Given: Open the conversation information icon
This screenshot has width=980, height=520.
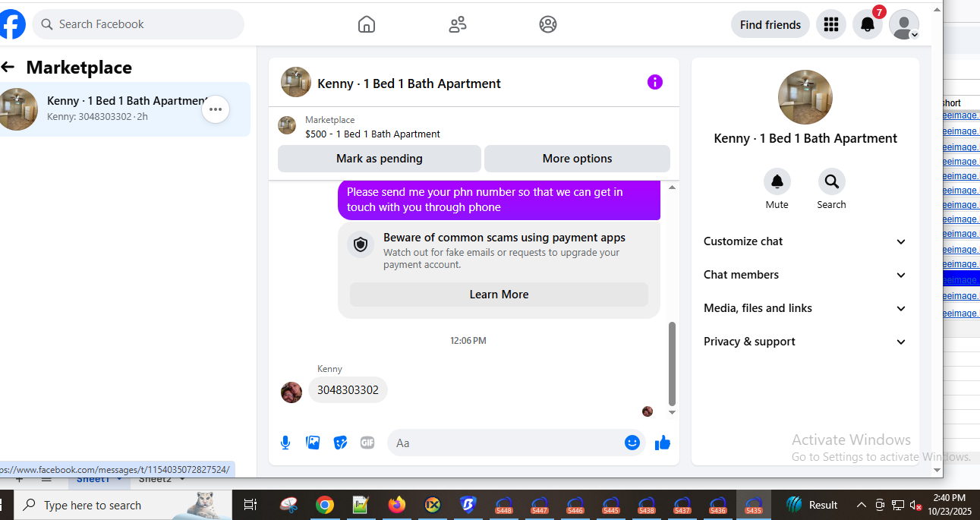Looking at the screenshot, I should coord(655,82).
